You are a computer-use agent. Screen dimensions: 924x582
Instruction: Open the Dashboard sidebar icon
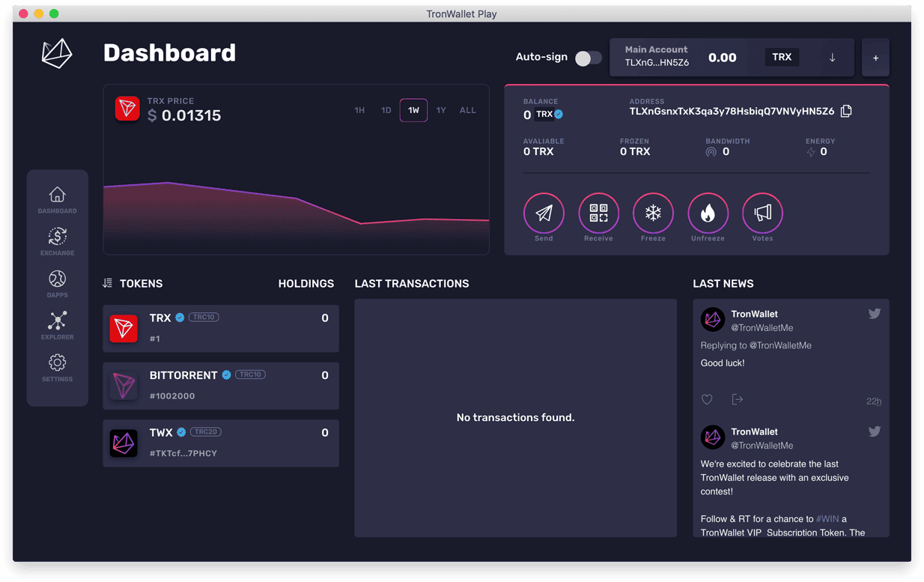[57, 195]
